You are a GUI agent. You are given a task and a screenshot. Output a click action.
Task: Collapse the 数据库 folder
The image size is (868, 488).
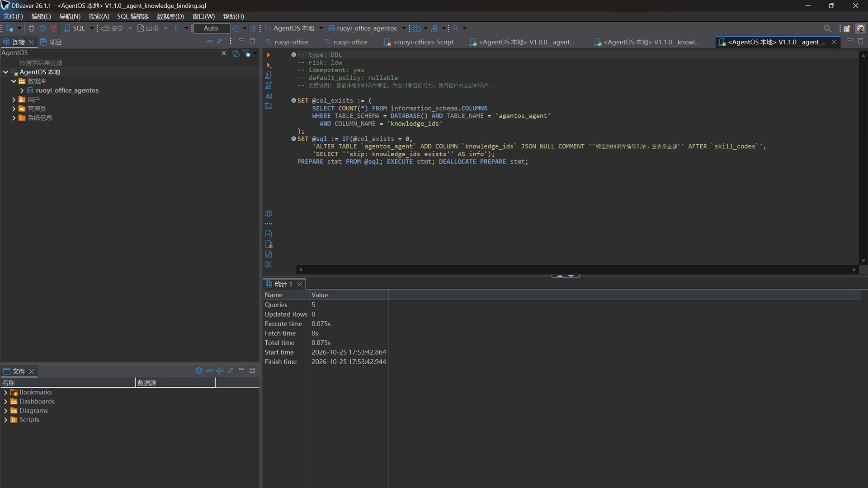pos(14,81)
